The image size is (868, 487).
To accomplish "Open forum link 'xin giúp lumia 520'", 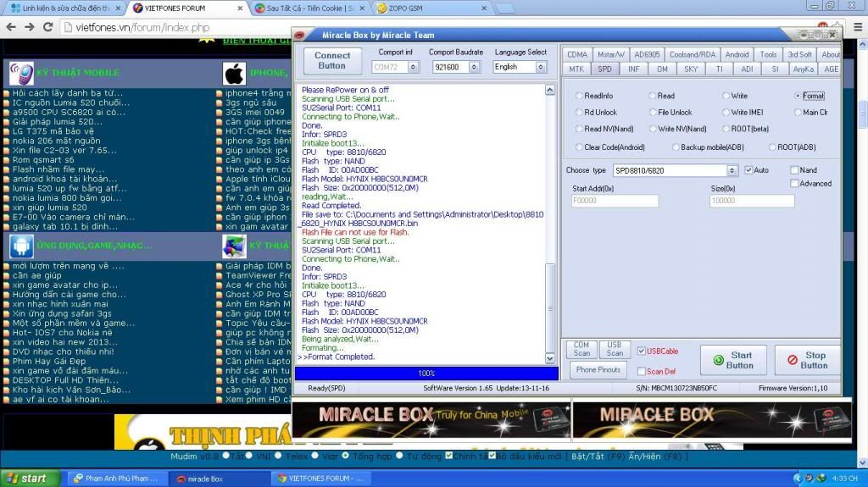I will coord(50,208).
